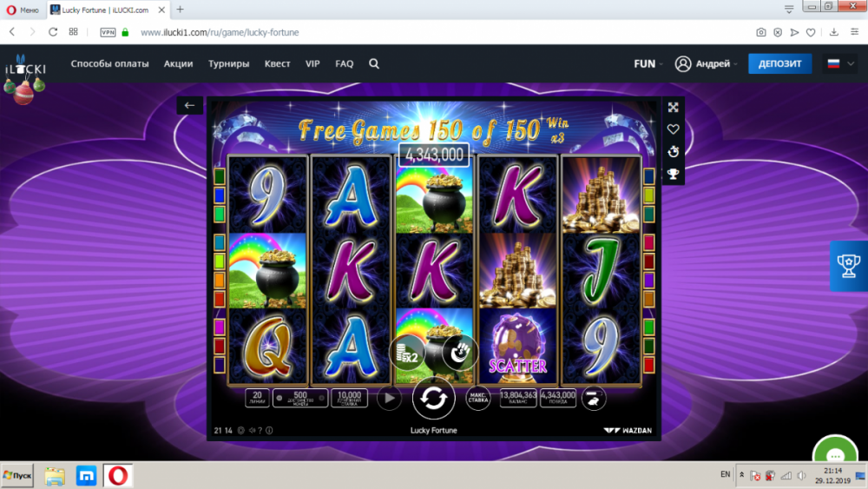Open the trophy icon in game sidebar
Screen dimensions: 868x489
pyautogui.click(x=674, y=175)
